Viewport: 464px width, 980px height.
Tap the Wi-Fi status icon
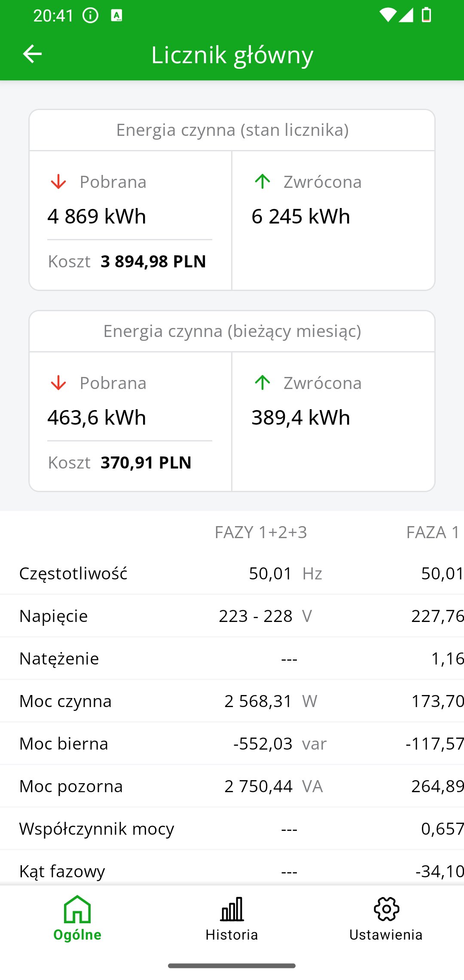[388, 15]
